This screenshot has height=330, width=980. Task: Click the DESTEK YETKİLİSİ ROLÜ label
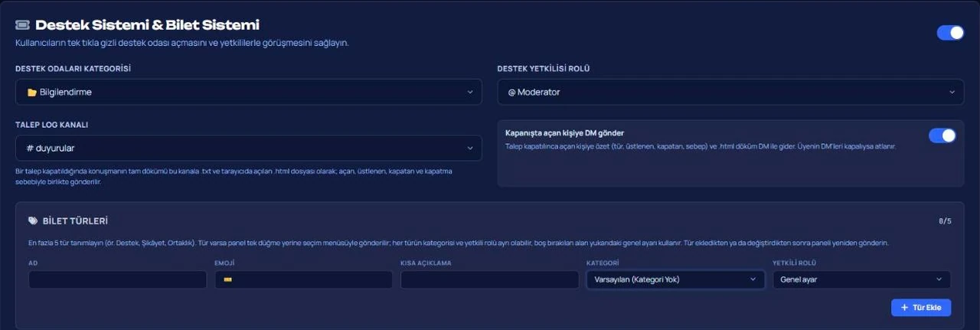(544, 69)
